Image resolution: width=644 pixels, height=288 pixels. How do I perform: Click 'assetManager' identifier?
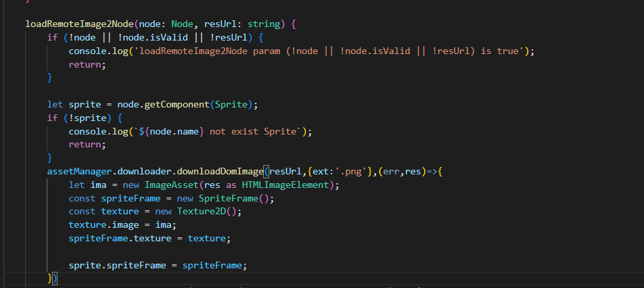tap(80, 172)
